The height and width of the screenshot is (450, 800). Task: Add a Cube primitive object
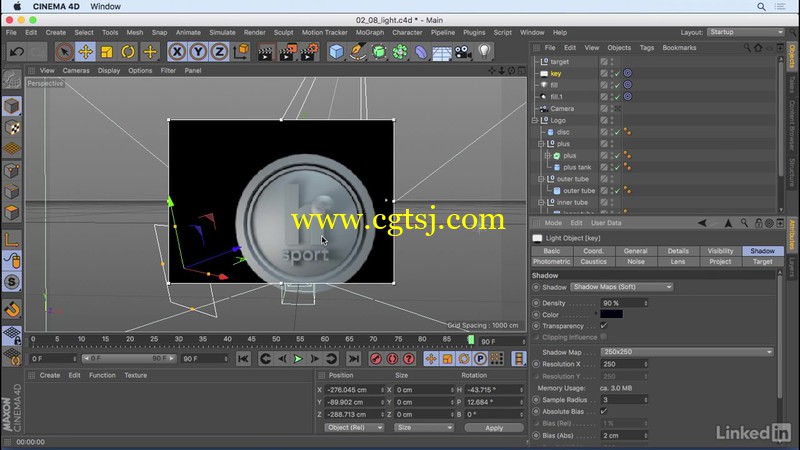coord(336,52)
